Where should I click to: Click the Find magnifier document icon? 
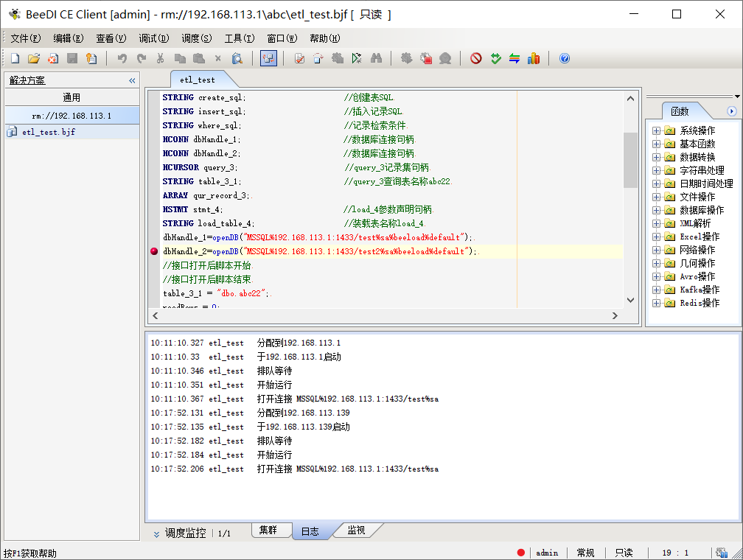pos(237,58)
